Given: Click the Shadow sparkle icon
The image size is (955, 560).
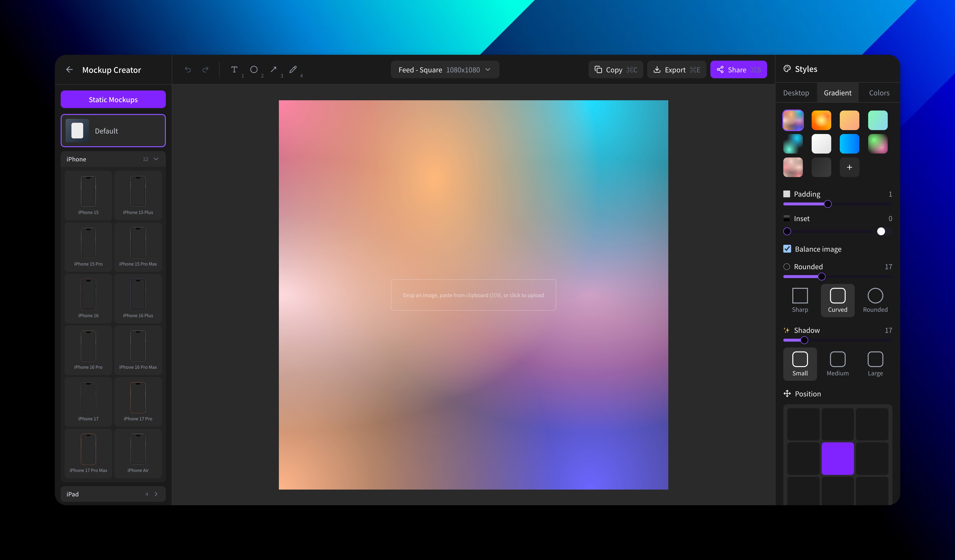Looking at the screenshot, I should [787, 330].
